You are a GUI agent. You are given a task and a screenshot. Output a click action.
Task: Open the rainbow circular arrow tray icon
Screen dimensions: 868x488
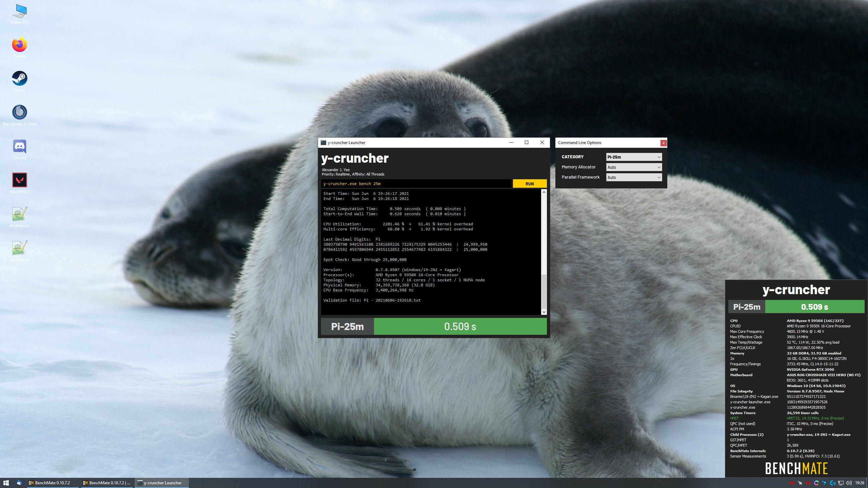click(x=816, y=483)
